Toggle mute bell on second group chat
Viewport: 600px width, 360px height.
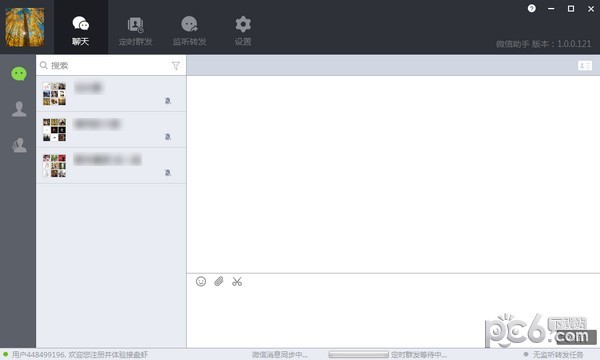click(168, 137)
